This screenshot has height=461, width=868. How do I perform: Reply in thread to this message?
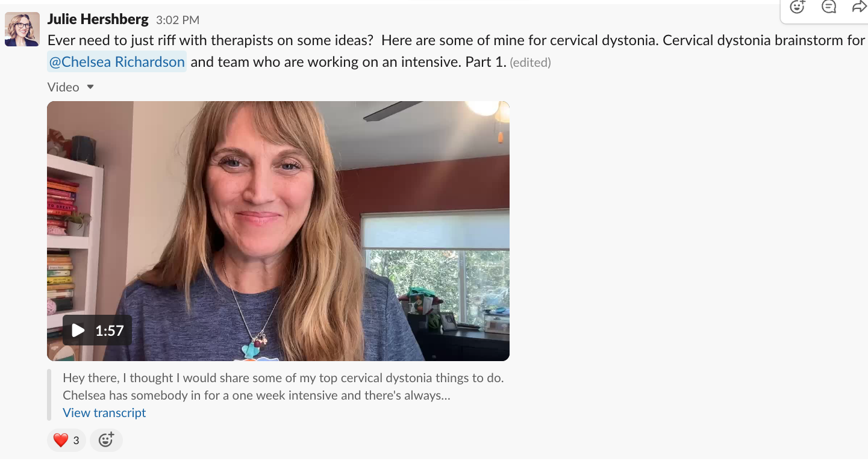(829, 7)
